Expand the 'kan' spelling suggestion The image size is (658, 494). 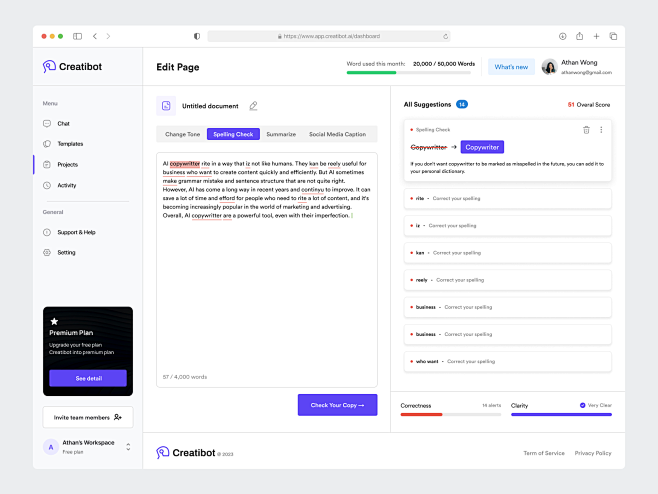tap(507, 253)
